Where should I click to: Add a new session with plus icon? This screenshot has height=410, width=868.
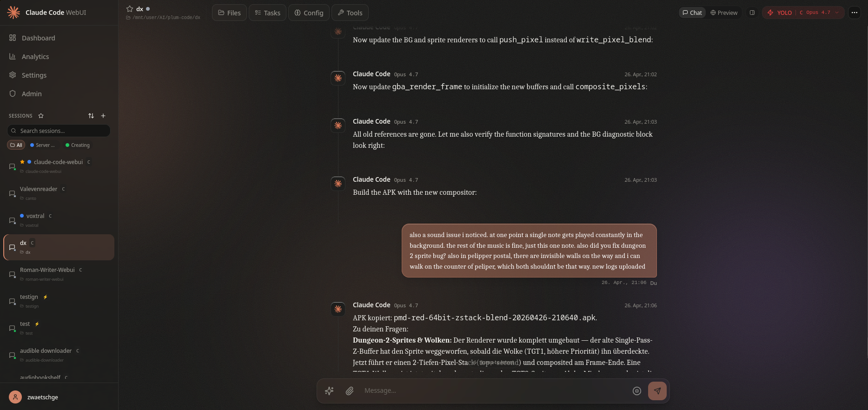click(103, 116)
